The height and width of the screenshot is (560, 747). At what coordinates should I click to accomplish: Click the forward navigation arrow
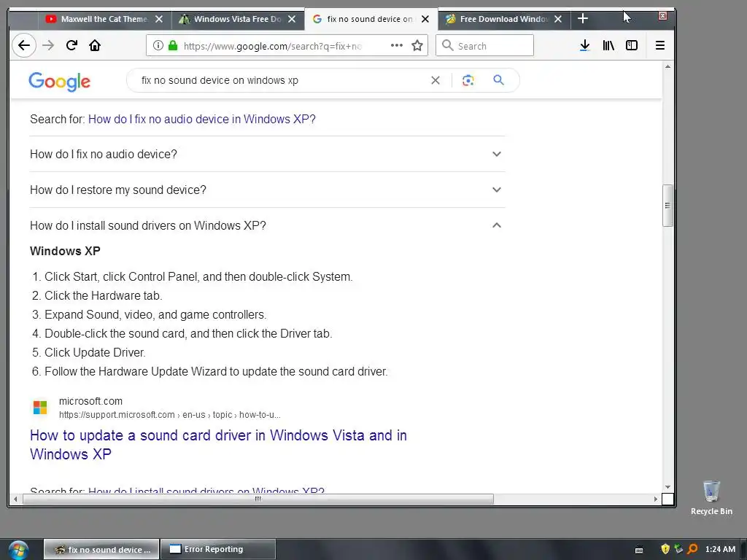(48, 45)
